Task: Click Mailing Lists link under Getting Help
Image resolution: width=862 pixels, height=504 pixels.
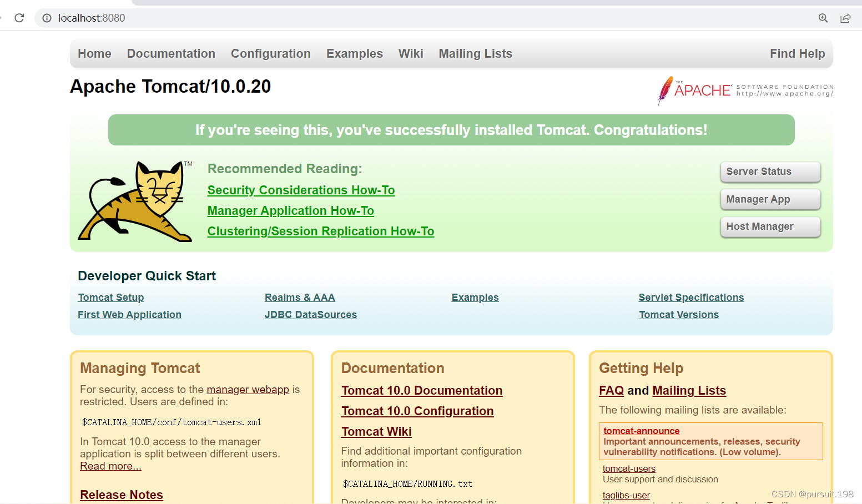Action: pyautogui.click(x=689, y=391)
